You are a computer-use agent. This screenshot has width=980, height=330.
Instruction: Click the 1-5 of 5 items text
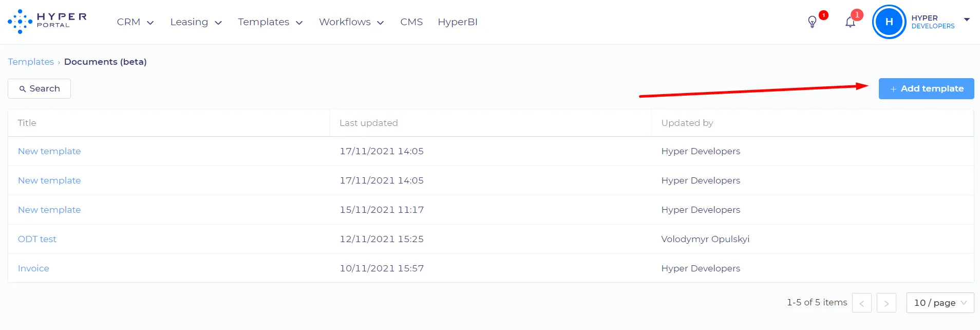coord(817,302)
